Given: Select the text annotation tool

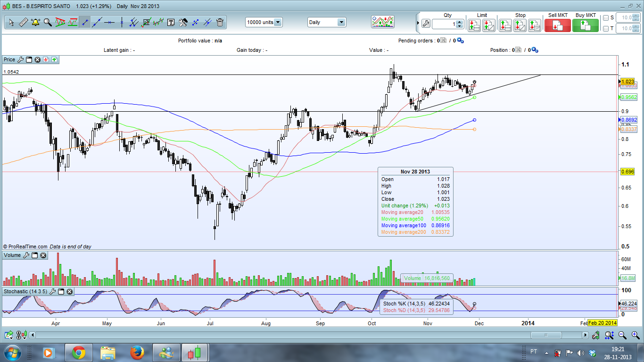Looking at the screenshot, I should pyautogui.click(x=171, y=22).
